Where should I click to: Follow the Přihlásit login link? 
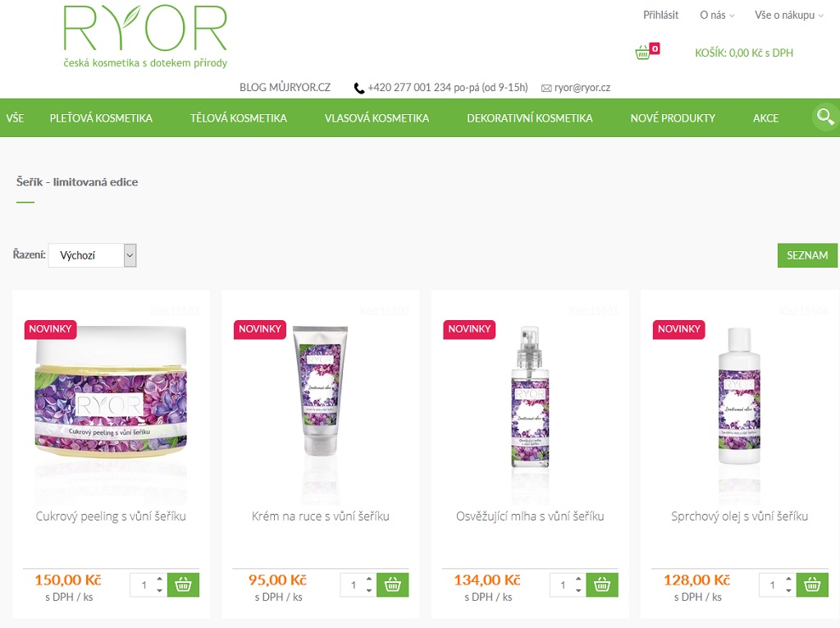[x=660, y=15]
